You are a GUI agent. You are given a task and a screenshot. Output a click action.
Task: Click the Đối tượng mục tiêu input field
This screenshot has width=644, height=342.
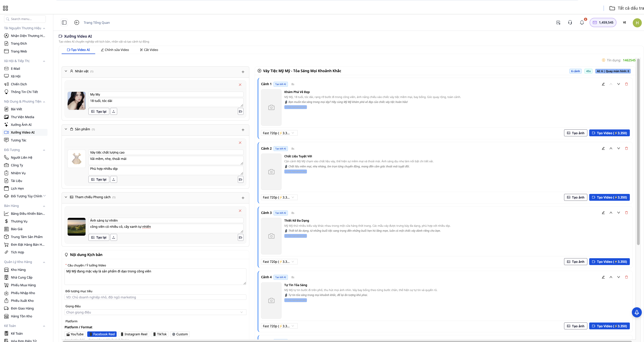tap(155, 297)
